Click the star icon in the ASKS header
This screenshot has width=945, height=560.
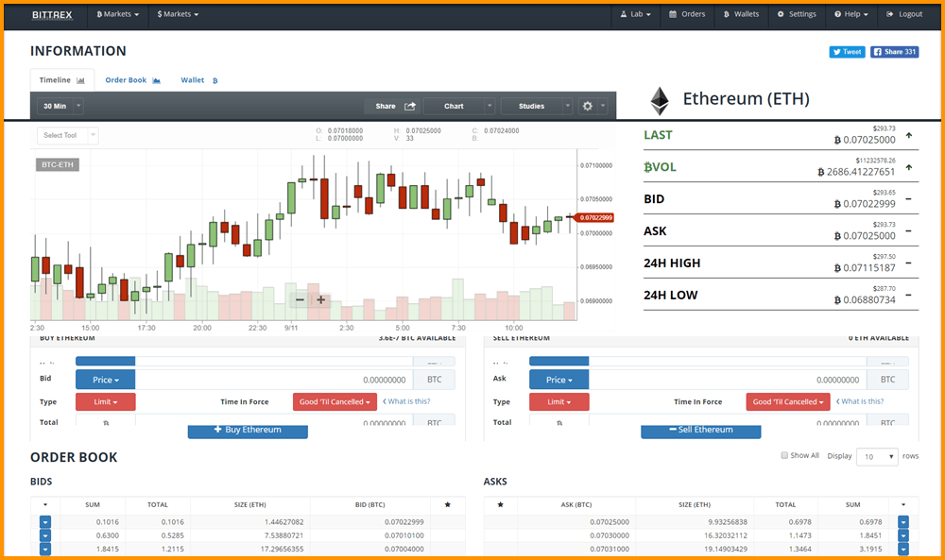[x=500, y=504]
